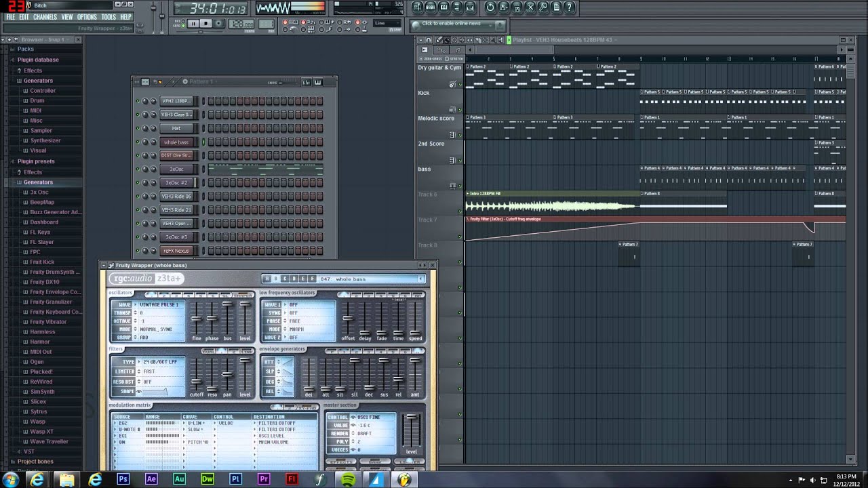Click the Windows Start button
The height and width of the screenshot is (488, 868).
(11, 479)
